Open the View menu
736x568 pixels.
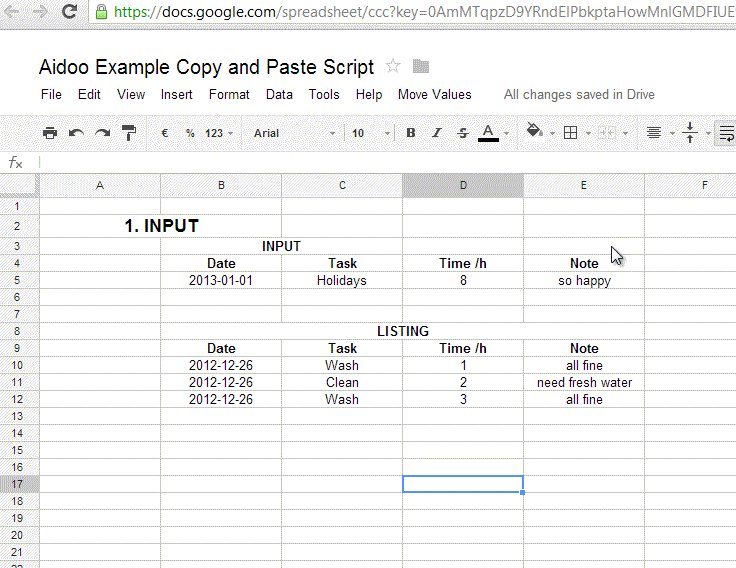[x=131, y=94]
